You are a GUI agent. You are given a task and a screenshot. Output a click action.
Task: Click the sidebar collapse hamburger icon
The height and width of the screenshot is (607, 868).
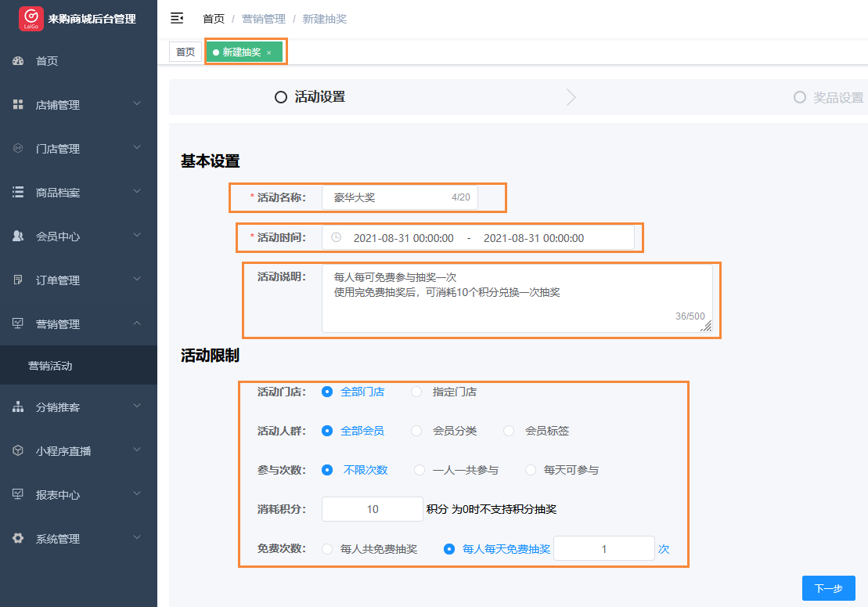tap(177, 18)
